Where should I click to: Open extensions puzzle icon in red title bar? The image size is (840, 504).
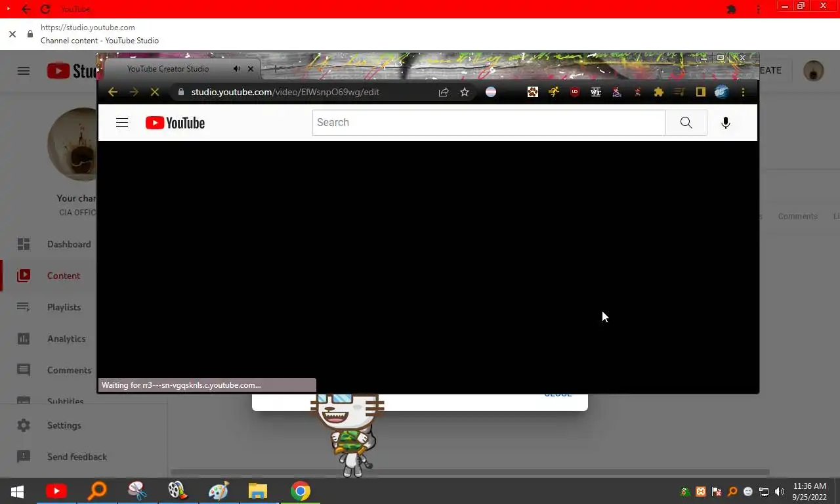(x=732, y=9)
